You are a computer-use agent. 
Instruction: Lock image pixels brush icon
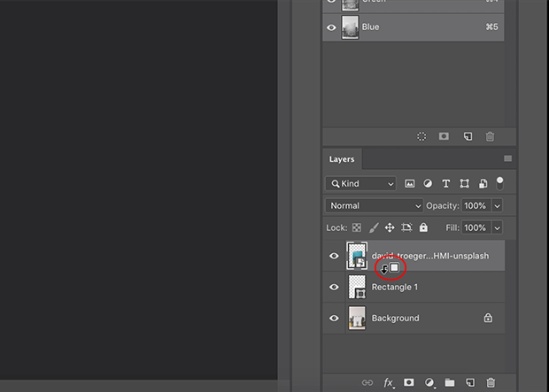coord(374,227)
